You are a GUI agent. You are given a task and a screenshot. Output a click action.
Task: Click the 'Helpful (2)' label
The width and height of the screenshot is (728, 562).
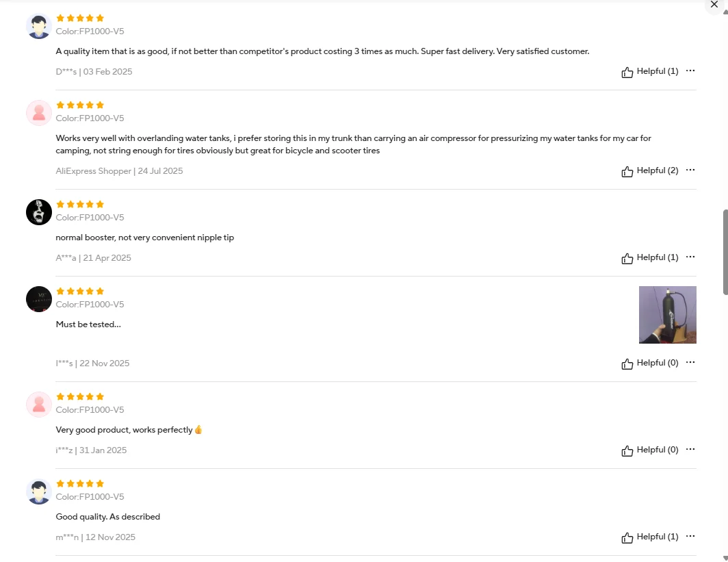coord(658,170)
